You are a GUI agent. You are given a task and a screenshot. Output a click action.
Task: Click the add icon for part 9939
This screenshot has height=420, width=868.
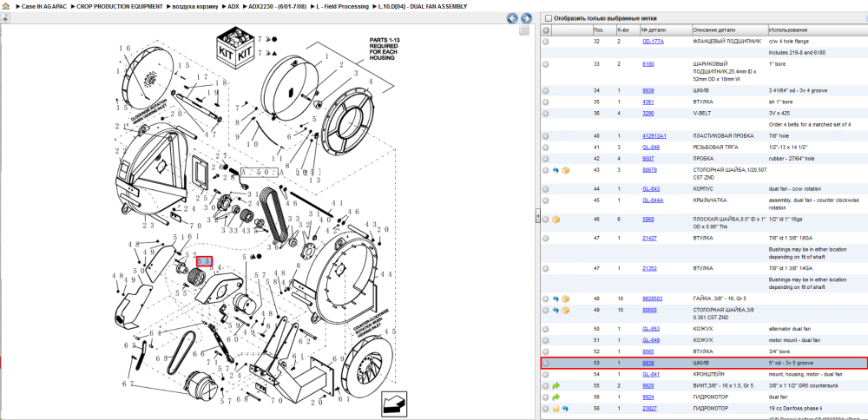point(546,91)
